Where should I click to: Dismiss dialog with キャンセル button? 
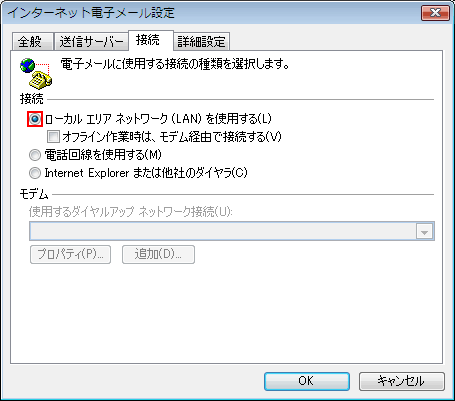pyautogui.click(x=402, y=381)
